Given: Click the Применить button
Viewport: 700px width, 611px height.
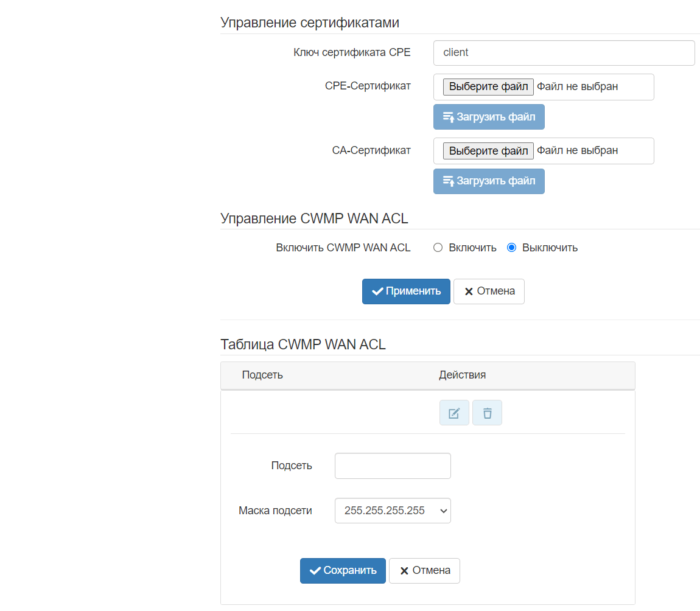Looking at the screenshot, I should [406, 292].
